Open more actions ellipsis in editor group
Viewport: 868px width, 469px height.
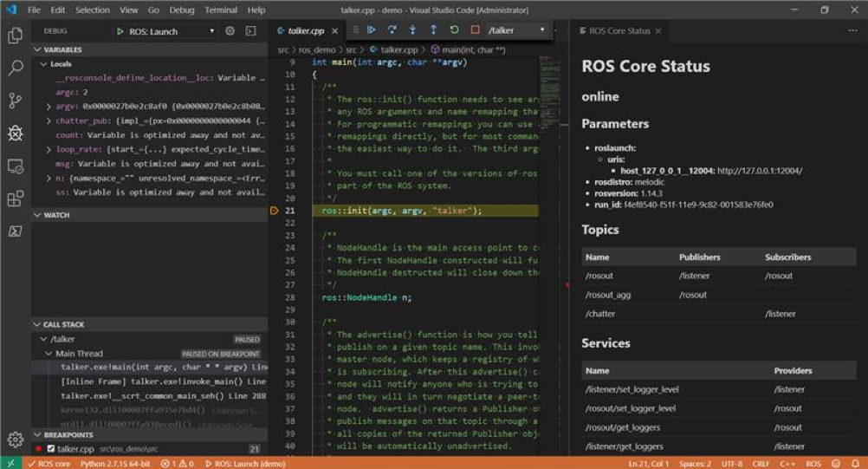coord(852,30)
